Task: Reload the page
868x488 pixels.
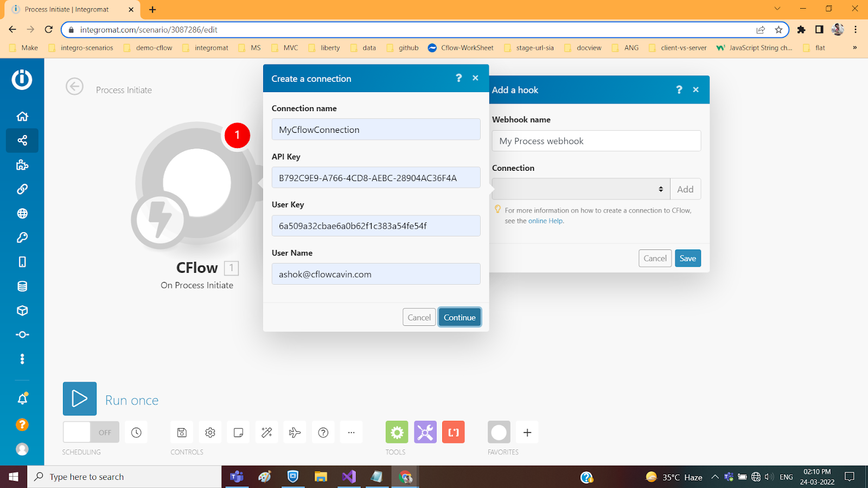Action: 49,30
